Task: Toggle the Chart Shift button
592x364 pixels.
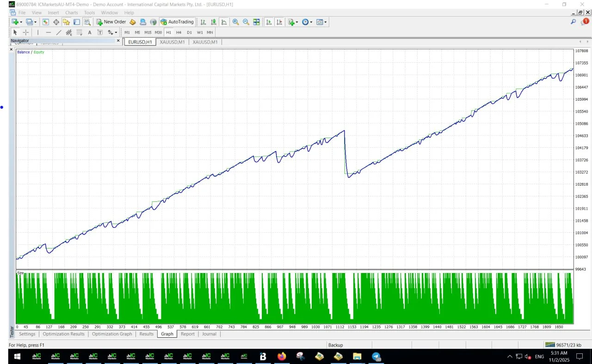Action: pos(279,22)
